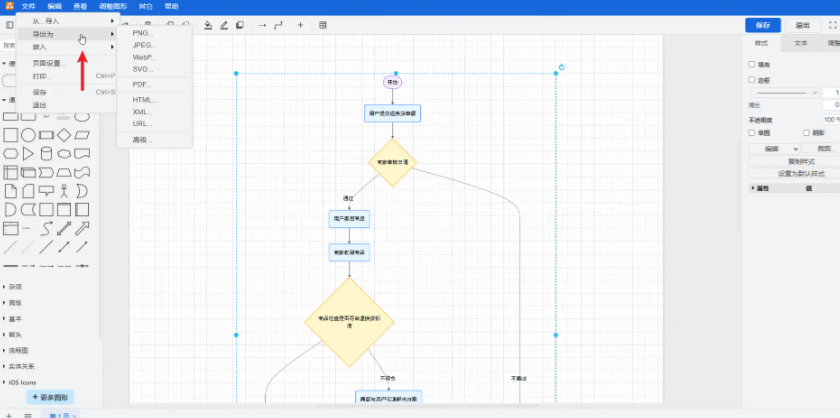840x418 pixels.
Task: Select the actor stick figure shape
Action: [x=64, y=190]
